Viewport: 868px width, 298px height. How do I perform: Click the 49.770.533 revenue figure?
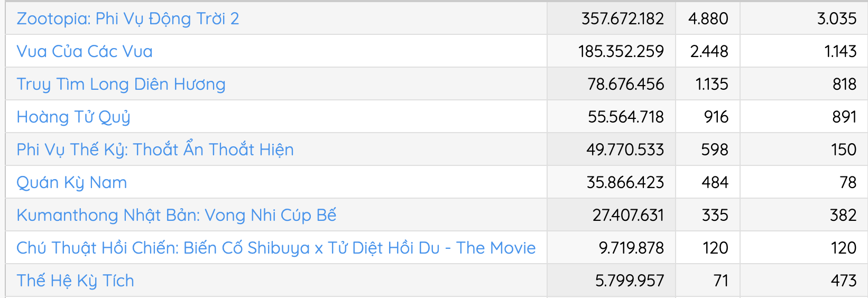(x=625, y=150)
